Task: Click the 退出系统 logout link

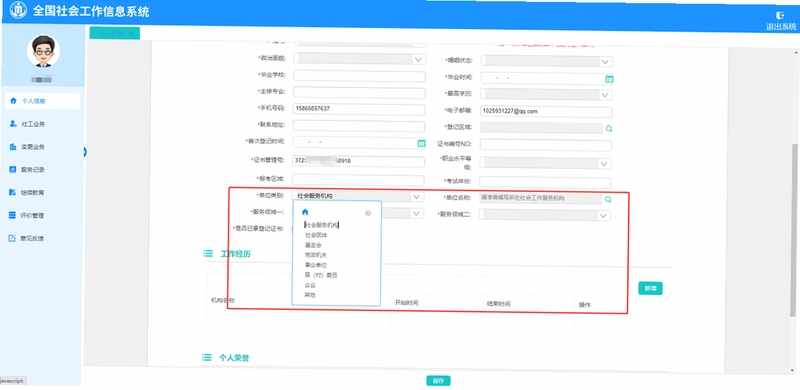Action: point(781,27)
